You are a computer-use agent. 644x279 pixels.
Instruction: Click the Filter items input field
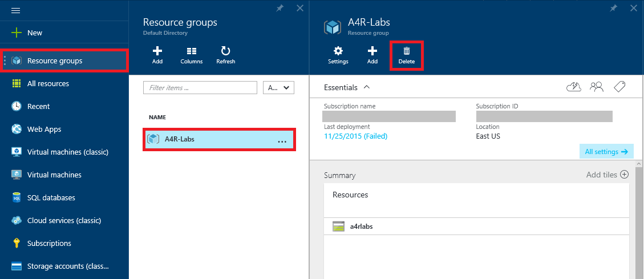point(200,88)
